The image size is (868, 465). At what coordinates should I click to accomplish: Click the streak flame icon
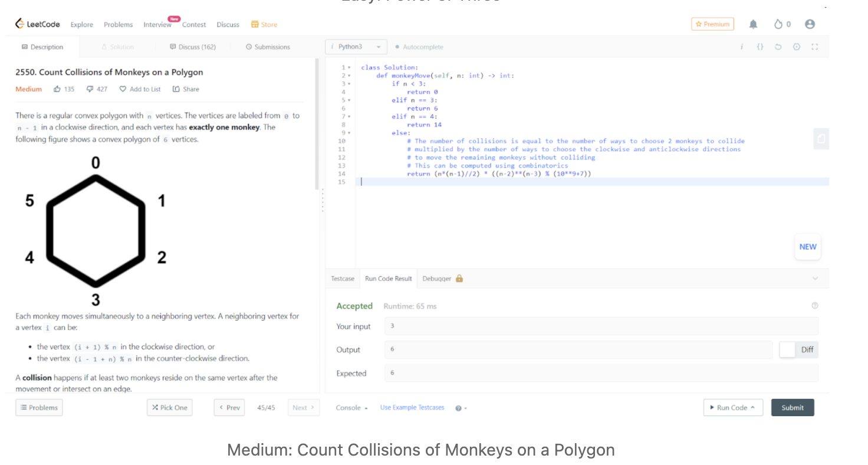click(778, 24)
